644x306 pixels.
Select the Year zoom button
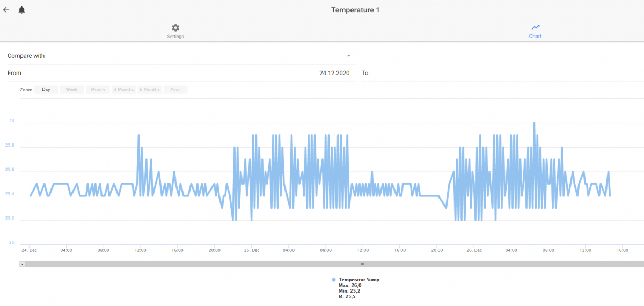tap(175, 90)
